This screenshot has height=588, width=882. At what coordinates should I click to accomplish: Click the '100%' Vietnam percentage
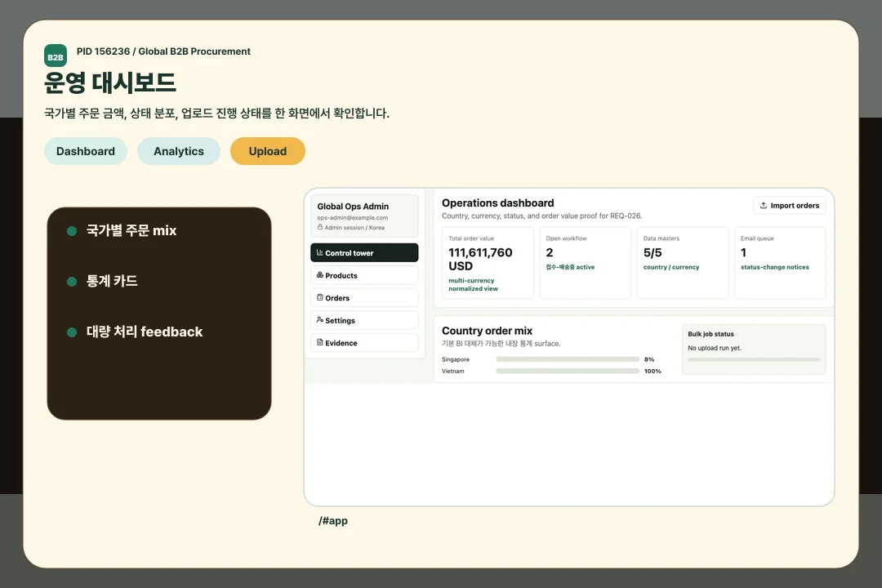(653, 372)
